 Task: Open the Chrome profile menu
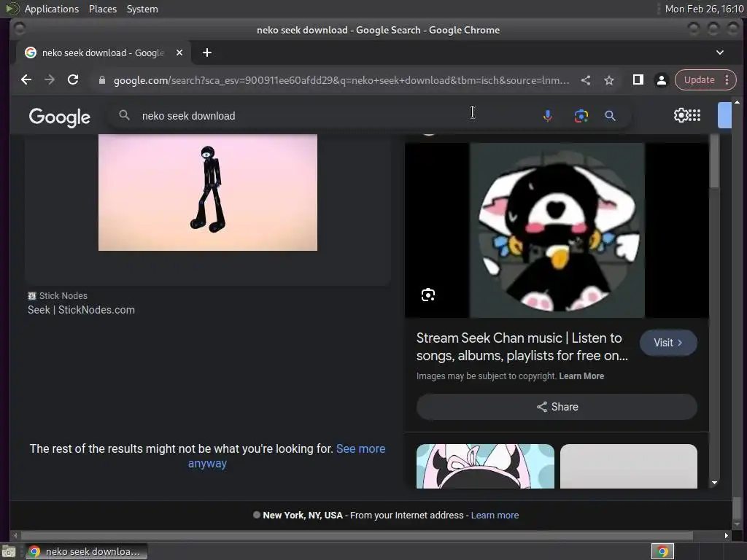661,80
